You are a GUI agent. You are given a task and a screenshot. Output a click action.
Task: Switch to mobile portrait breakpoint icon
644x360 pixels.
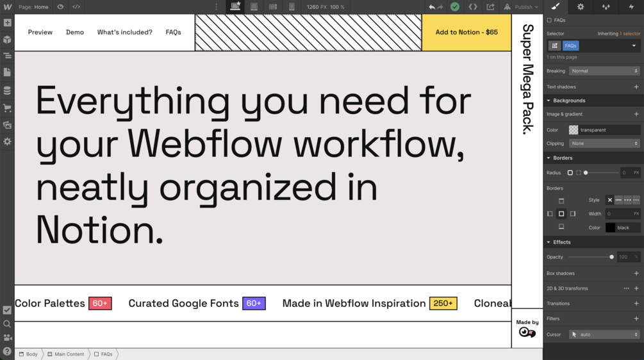(292, 7)
